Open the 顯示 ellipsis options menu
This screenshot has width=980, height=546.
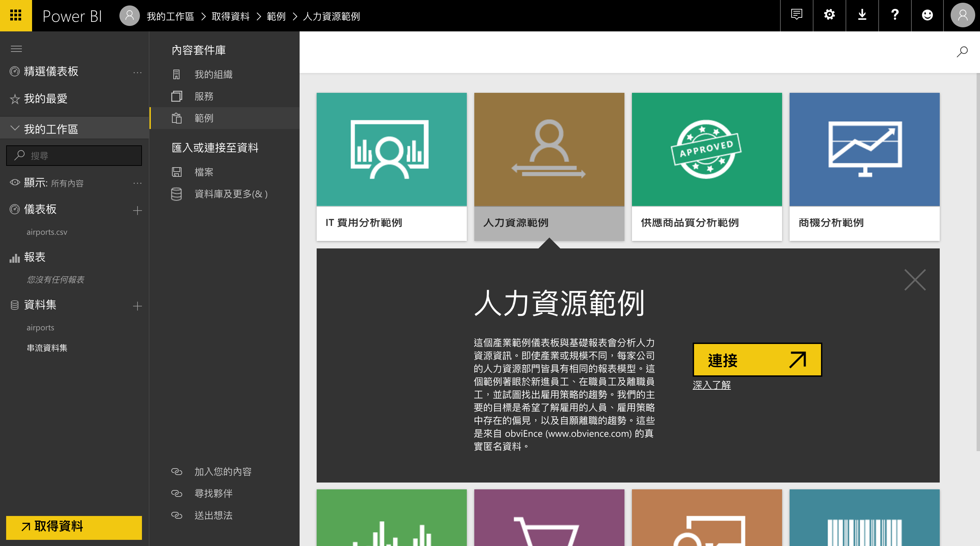tap(137, 183)
